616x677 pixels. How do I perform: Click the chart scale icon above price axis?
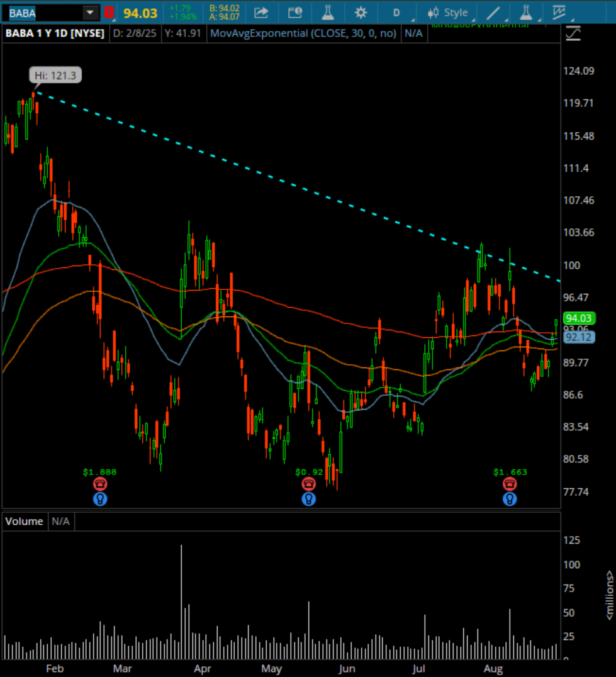point(573,34)
